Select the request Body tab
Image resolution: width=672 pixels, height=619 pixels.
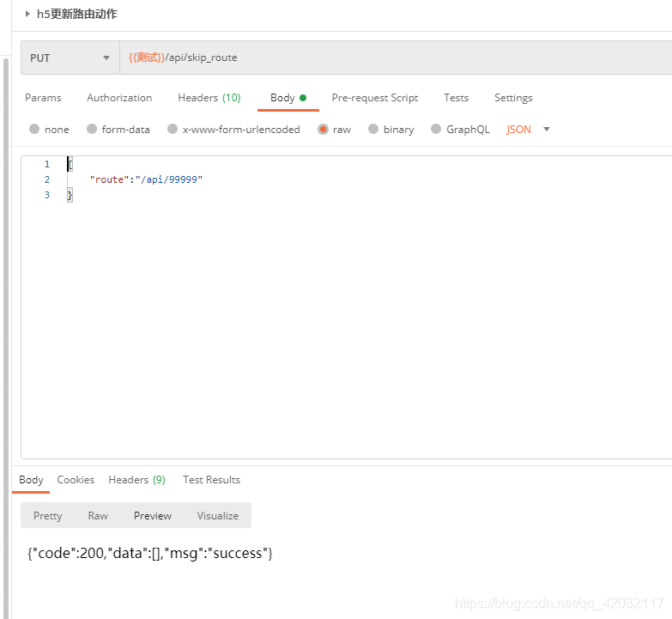(288, 98)
